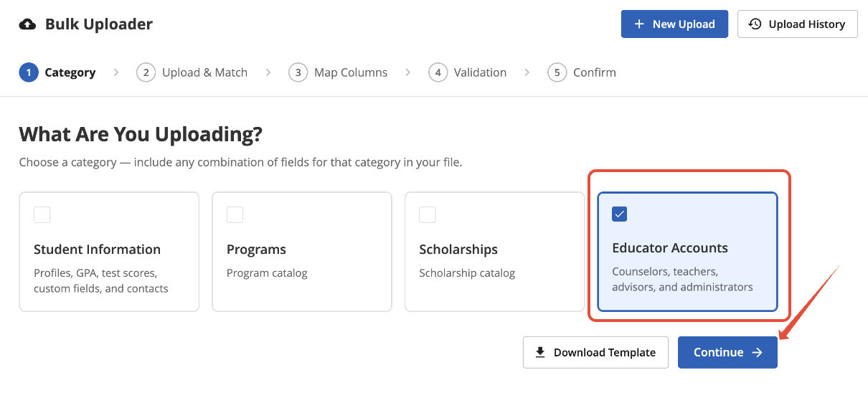The width and height of the screenshot is (868, 393).
Task: Click the Download Template button
Action: [595, 352]
